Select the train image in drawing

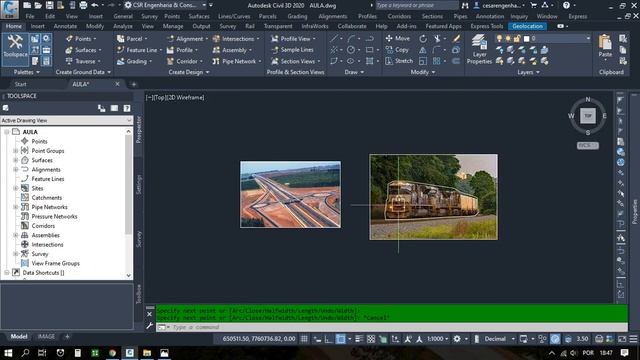point(433,197)
